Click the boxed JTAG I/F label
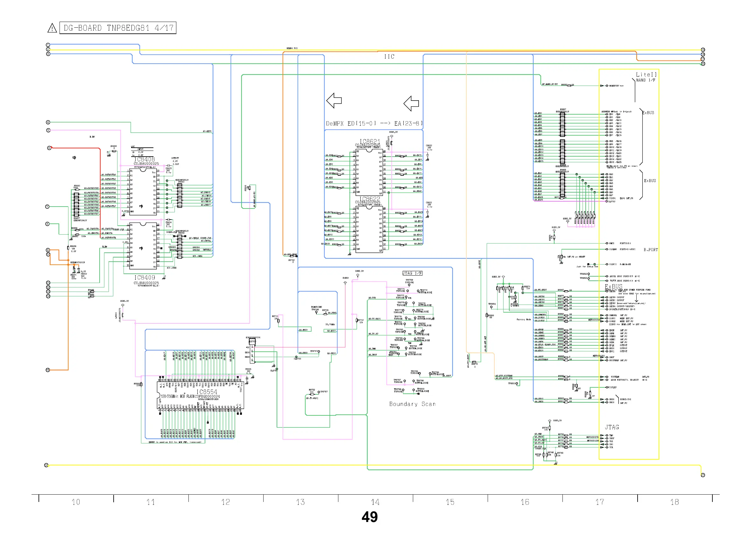Screen dimensions: 756x536 [412, 273]
